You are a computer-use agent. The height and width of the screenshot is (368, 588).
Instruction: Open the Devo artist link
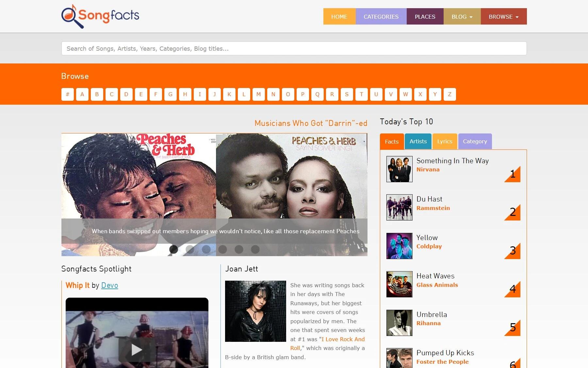tap(109, 285)
